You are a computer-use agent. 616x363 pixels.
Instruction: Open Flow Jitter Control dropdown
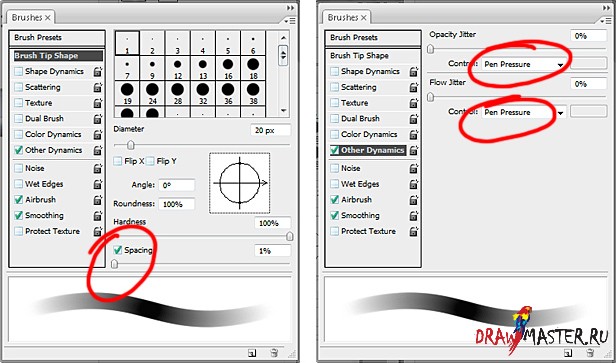(x=524, y=112)
